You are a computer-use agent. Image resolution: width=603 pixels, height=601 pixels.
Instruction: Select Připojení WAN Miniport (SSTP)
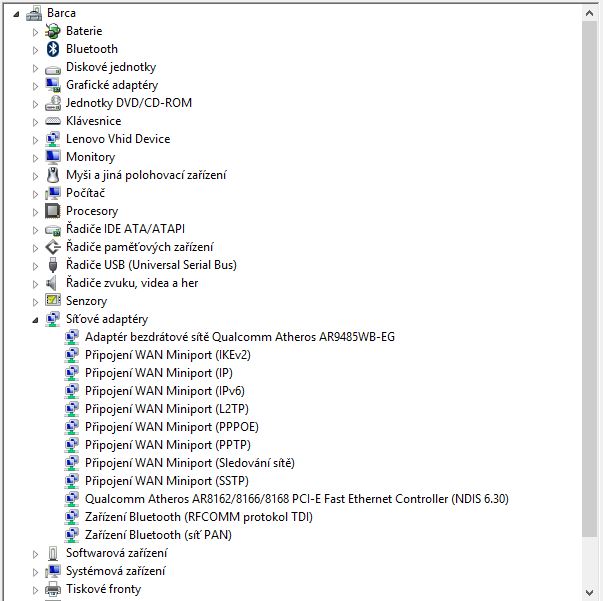click(167, 481)
